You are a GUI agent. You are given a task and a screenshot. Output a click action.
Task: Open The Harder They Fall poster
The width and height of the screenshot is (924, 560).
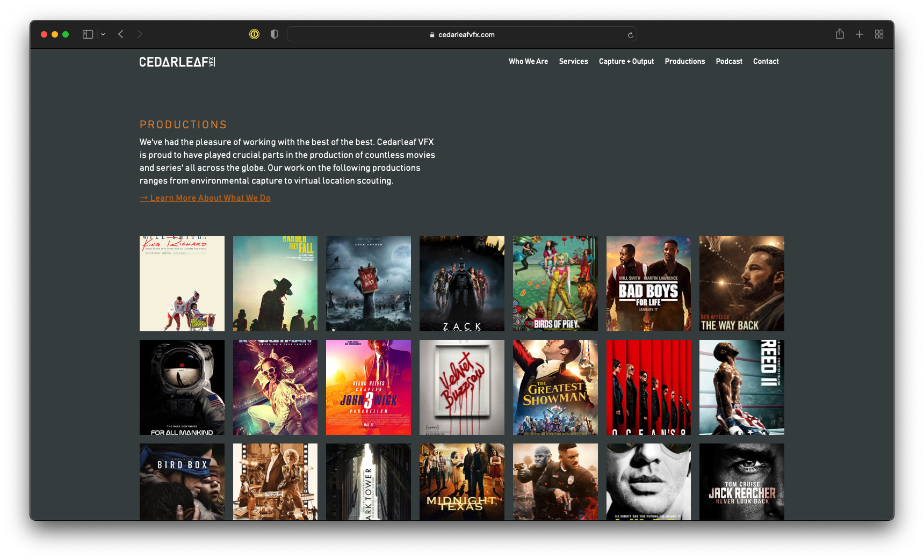point(275,283)
